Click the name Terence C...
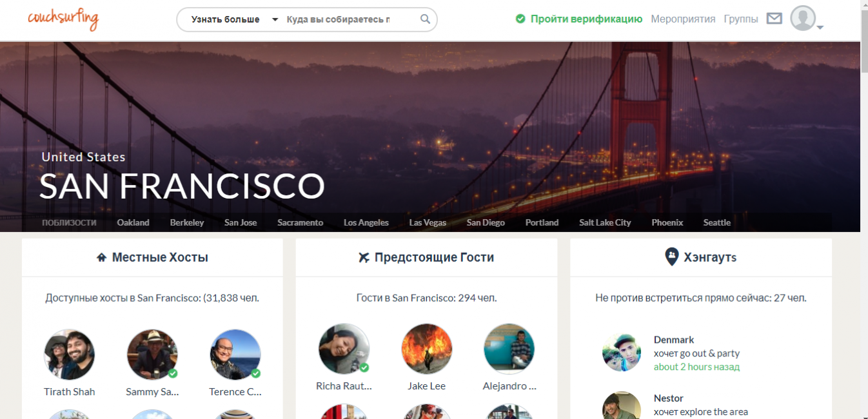This screenshot has height=419, width=868. point(235,392)
